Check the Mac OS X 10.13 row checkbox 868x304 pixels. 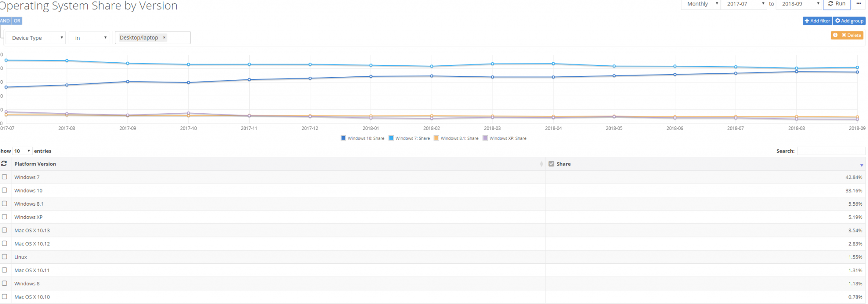click(x=5, y=230)
